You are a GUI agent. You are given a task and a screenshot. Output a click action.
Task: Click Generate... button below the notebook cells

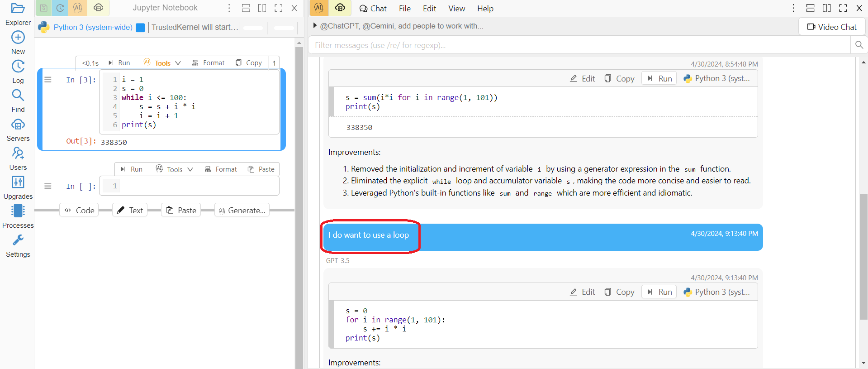pos(242,211)
